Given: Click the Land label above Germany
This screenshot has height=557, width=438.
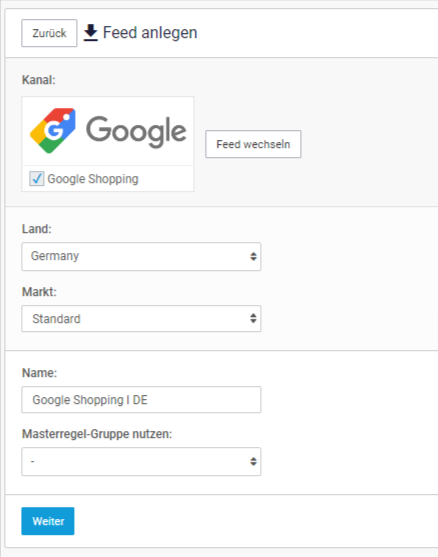Looking at the screenshot, I should click(37, 229).
